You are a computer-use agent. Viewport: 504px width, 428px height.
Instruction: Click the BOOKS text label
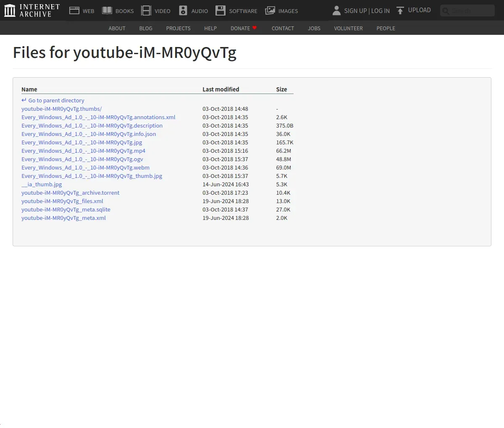(125, 11)
